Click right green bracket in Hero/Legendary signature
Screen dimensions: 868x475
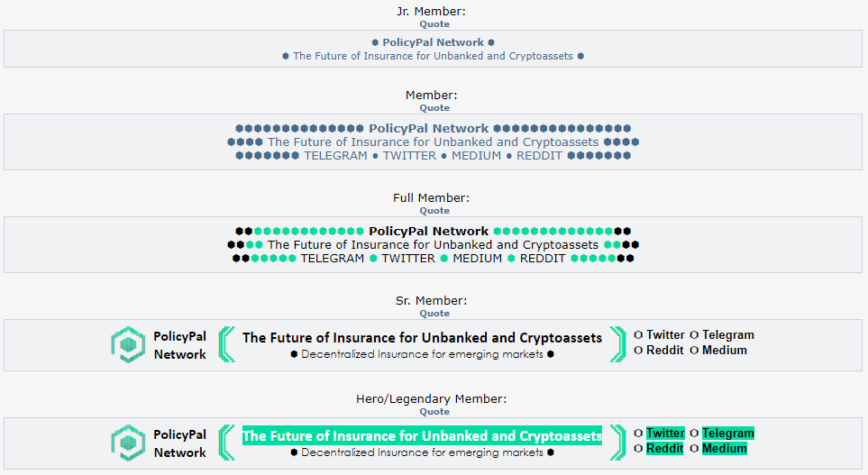[x=617, y=443]
